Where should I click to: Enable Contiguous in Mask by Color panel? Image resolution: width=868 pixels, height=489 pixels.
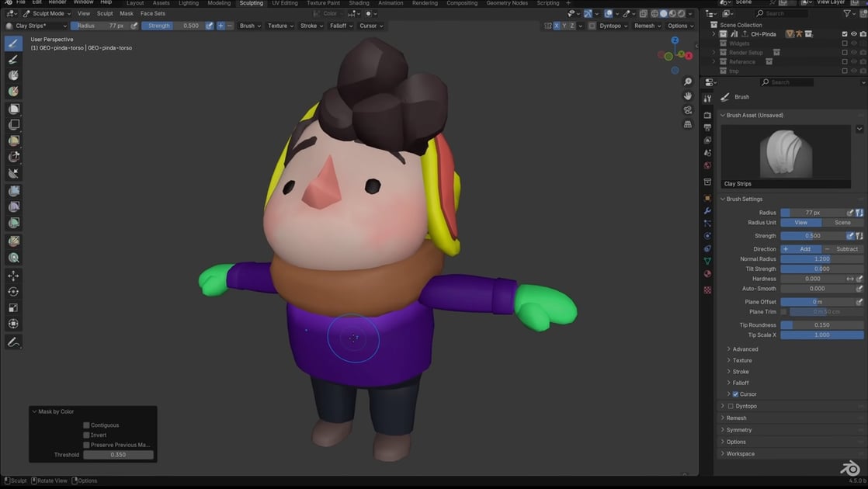pos(86,425)
